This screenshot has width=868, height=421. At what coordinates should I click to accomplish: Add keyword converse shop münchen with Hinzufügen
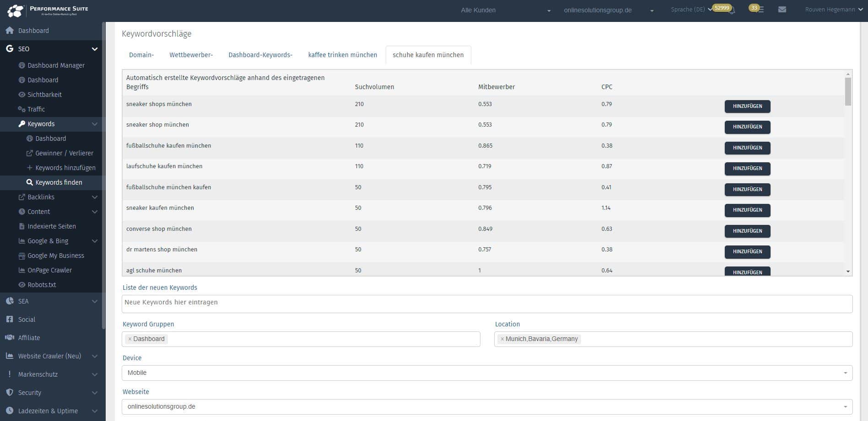pyautogui.click(x=747, y=231)
